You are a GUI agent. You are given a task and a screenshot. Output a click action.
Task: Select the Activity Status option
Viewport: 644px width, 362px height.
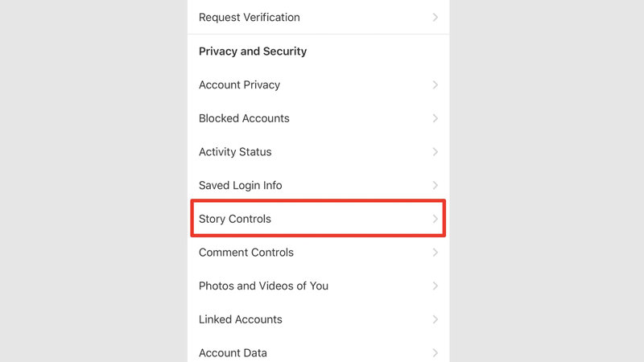[x=235, y=152]
